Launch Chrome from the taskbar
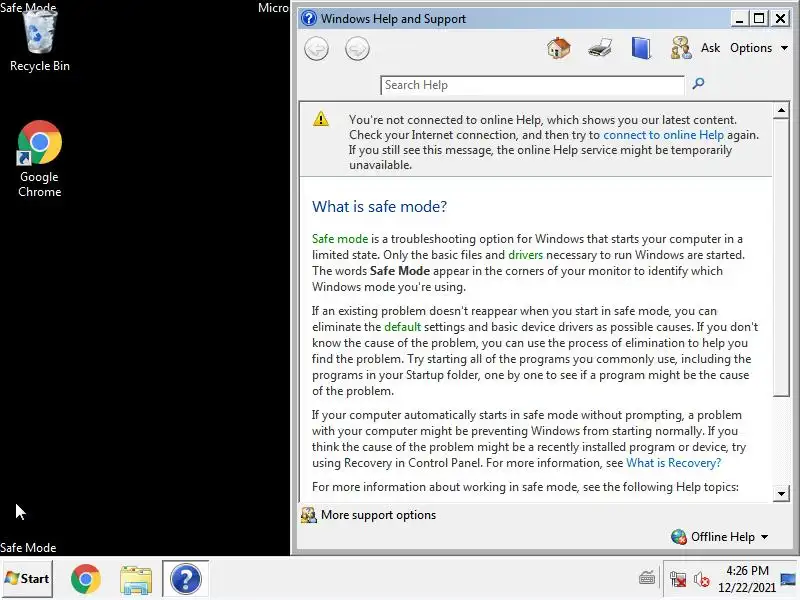This screenshot has width=800, height=600. click(x=85, y=579)
